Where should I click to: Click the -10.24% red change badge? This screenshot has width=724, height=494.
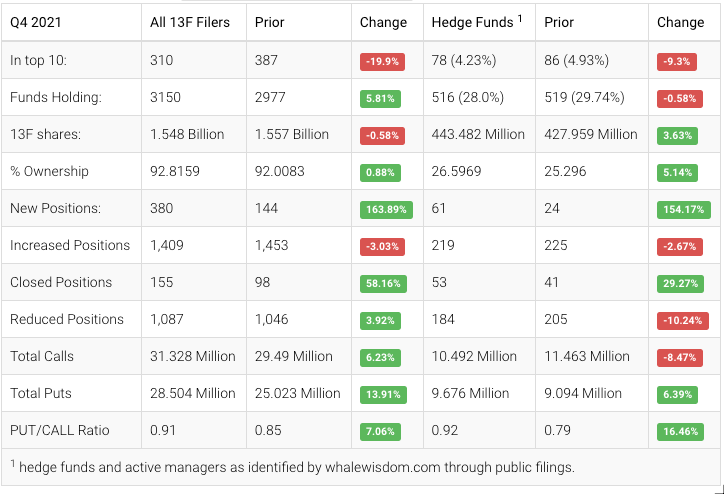click(x=683, y=320)
